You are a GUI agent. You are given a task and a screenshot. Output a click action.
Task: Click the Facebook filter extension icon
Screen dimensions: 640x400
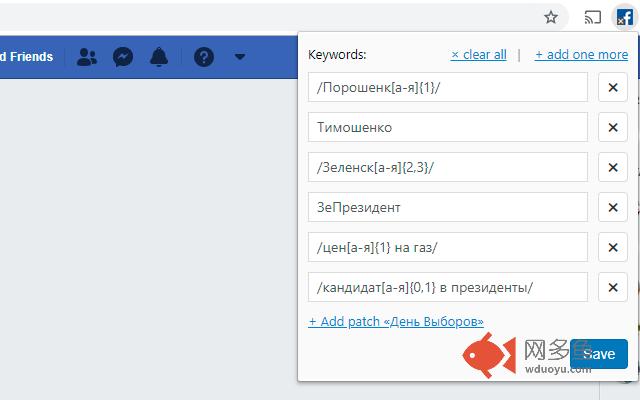[x=624, y=17]
